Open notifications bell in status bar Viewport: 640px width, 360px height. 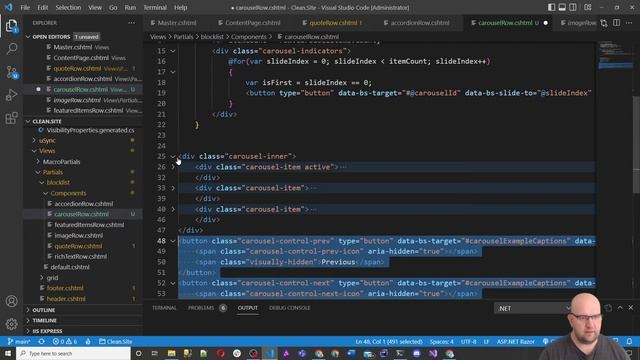[x=629, y=341]
